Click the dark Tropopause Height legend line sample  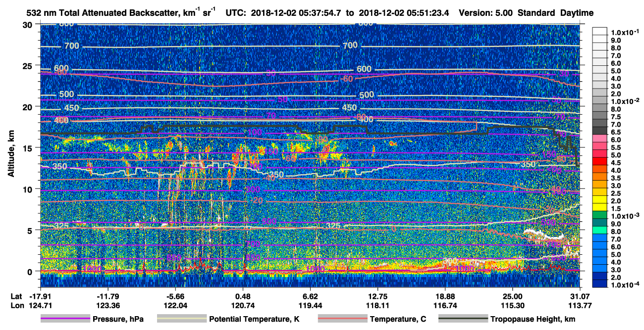pyautogui.click(x=463, y=319)
